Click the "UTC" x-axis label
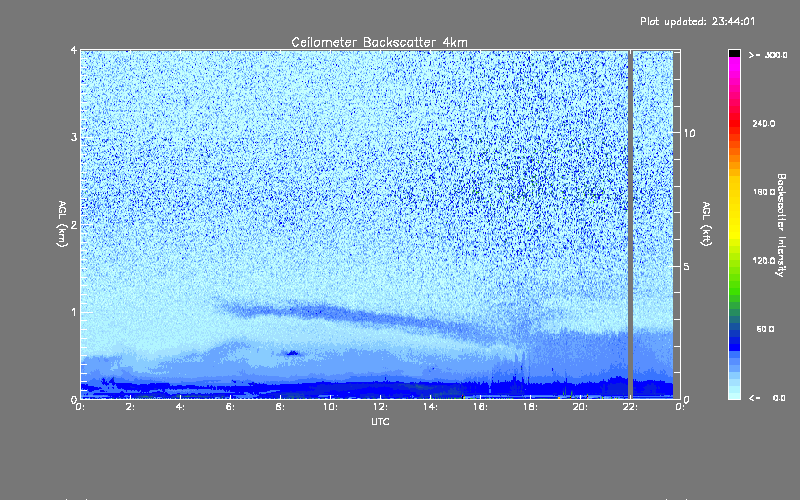The image size is (800, 500). (380, 421)
